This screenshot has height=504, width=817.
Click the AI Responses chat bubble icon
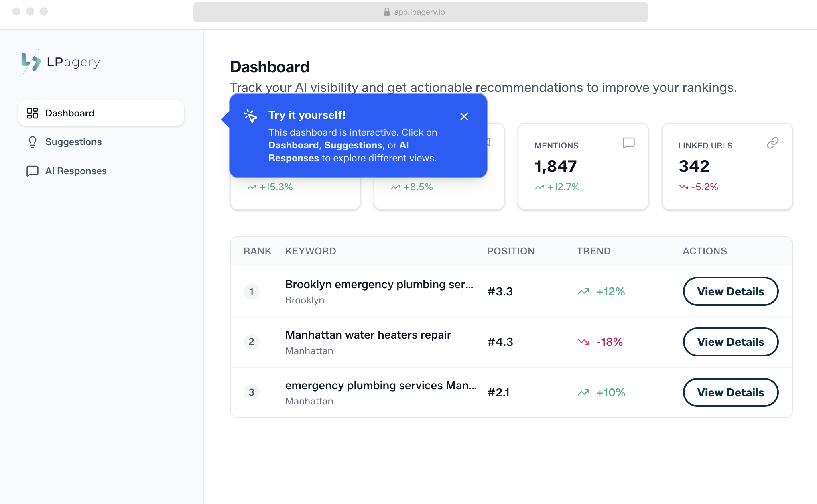[x=33, y=171]
